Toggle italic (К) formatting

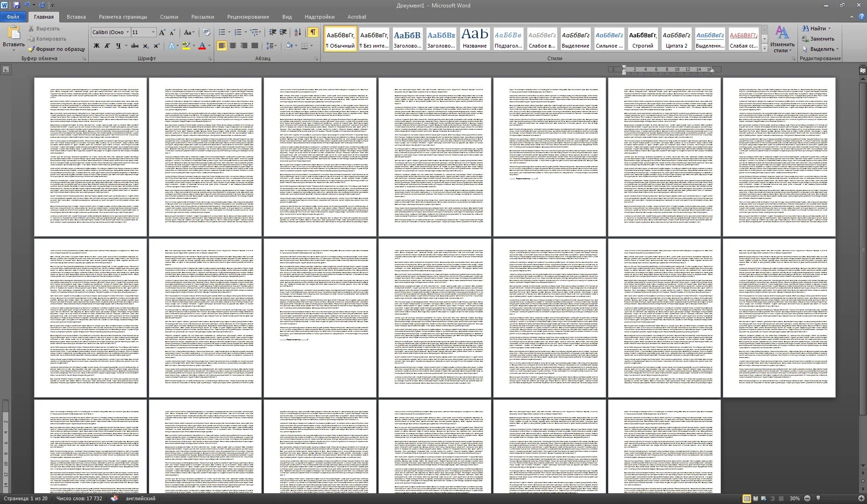[107, 46]
